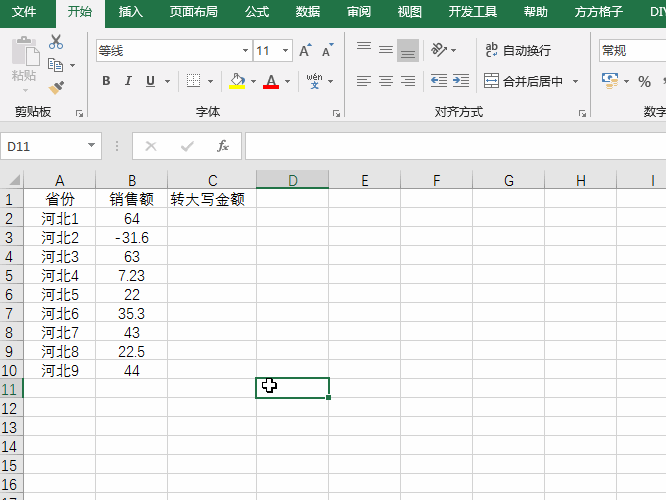Expand the fill color dropdown arrow
Image resolution: width=666 pixels, height=500 pixels.
pos(254,81)
